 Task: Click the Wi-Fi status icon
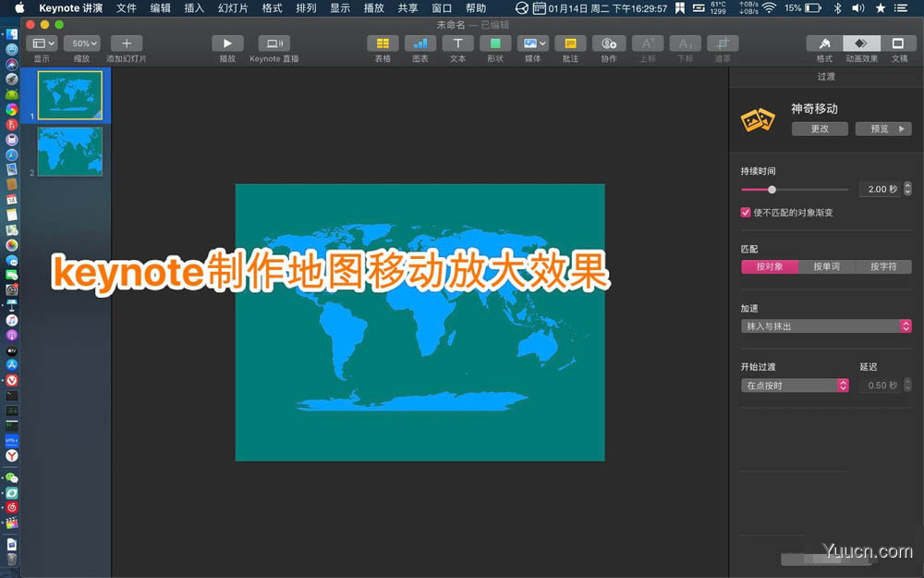769,7
